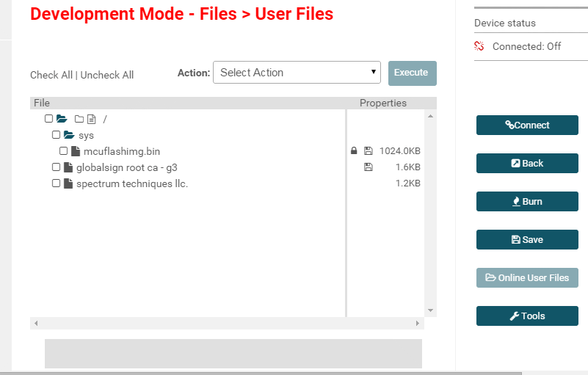Click the new folder icon in root row
588x375 pixels.
point(79,119)
